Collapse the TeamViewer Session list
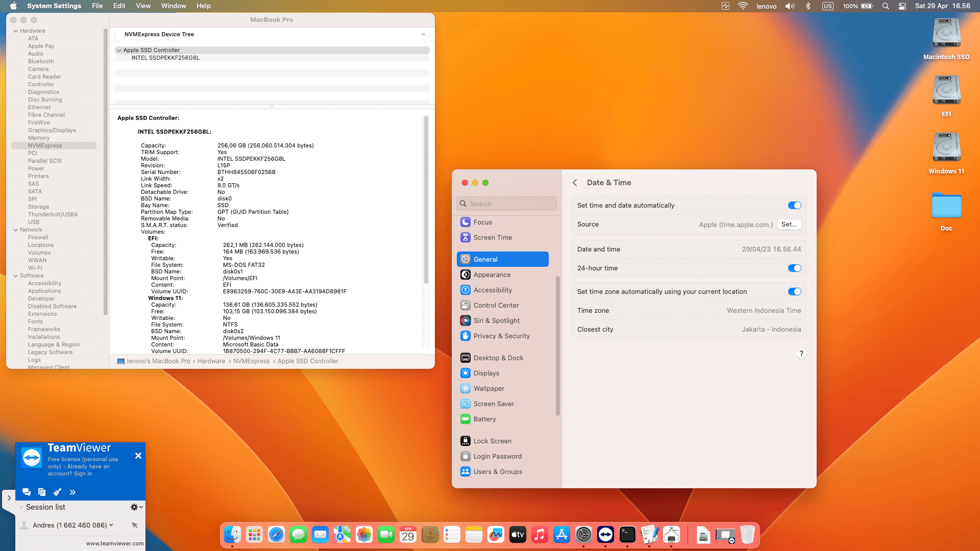 21,507
